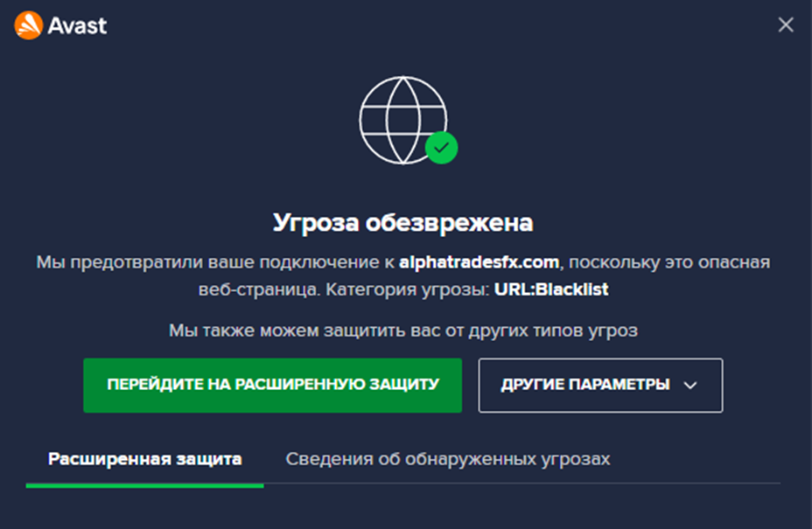Switch to Расширенная защита tab
Screen dimensions: 812x529
pos(145,459)
